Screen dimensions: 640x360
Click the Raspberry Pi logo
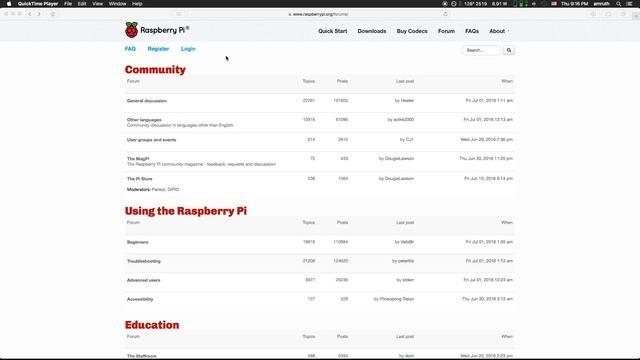(157, 30)
